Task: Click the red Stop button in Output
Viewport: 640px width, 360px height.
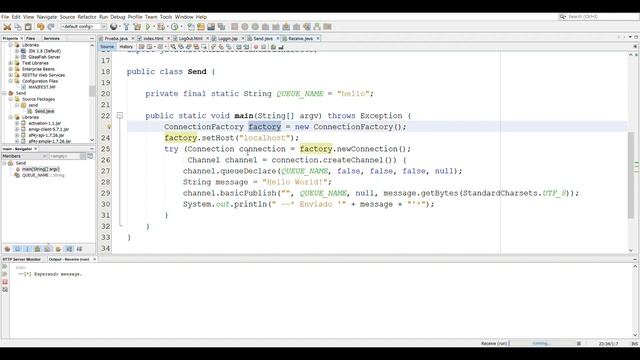Action: (5, 282)
